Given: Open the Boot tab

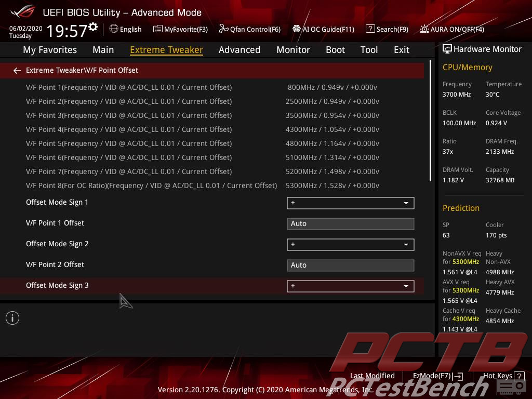Looking at the screenshot, I should pyautogui.click(x=335, y=50).
